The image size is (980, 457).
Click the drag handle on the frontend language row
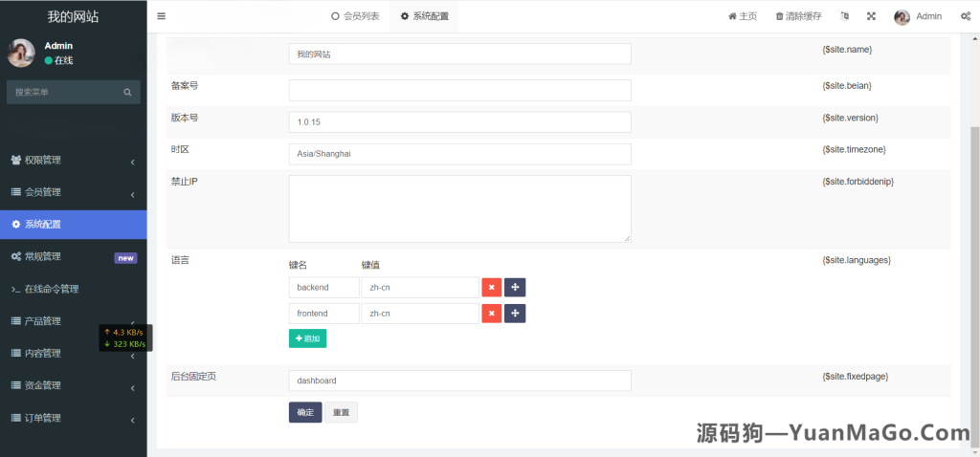tap(515, 314)
